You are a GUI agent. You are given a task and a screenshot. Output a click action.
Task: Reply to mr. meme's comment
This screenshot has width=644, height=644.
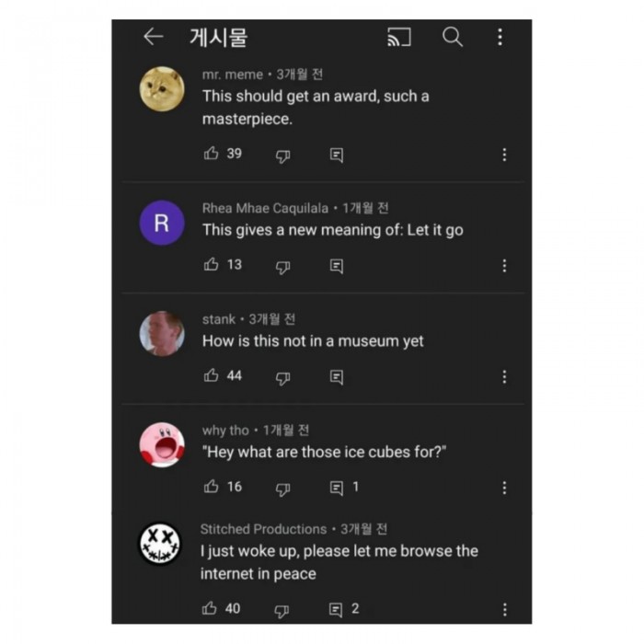click(337, 155)
